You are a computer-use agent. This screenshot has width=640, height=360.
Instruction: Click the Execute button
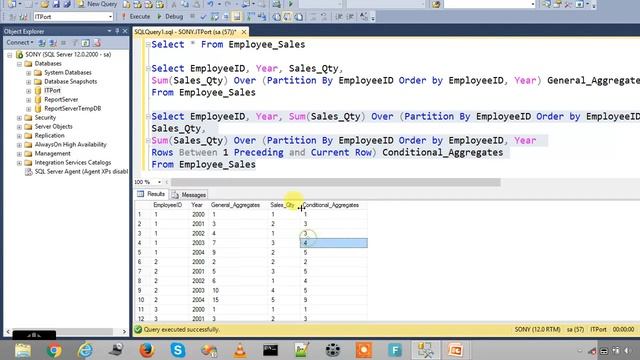(136, 17)
